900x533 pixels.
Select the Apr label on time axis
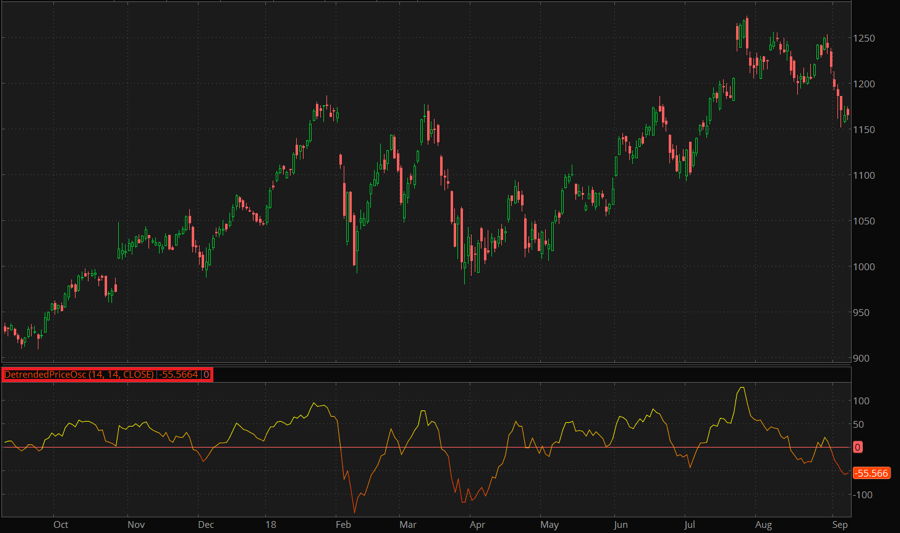coord(477,523)
